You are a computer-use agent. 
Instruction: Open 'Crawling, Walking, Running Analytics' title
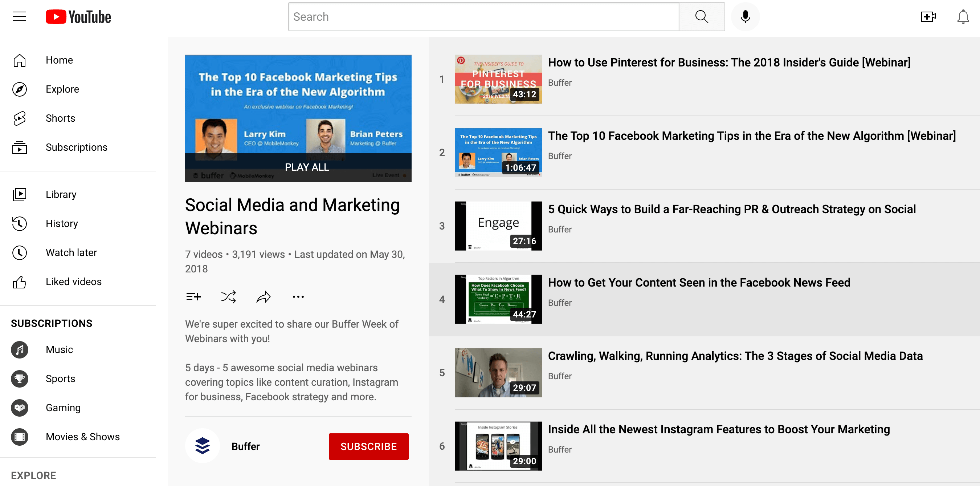click(x=735, y=356)
